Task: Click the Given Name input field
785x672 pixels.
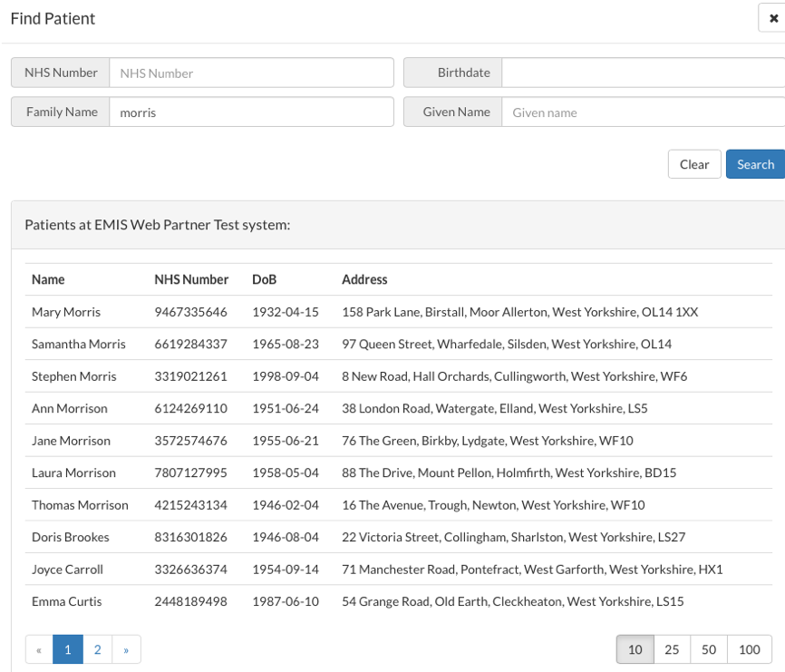Action: click(x=644, y=112)
